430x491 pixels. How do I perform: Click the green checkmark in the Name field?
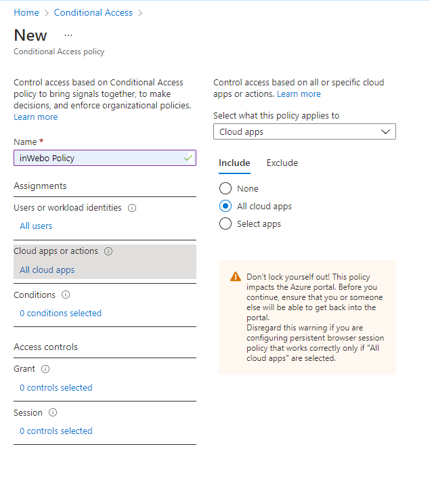click(x=188, y=158)
